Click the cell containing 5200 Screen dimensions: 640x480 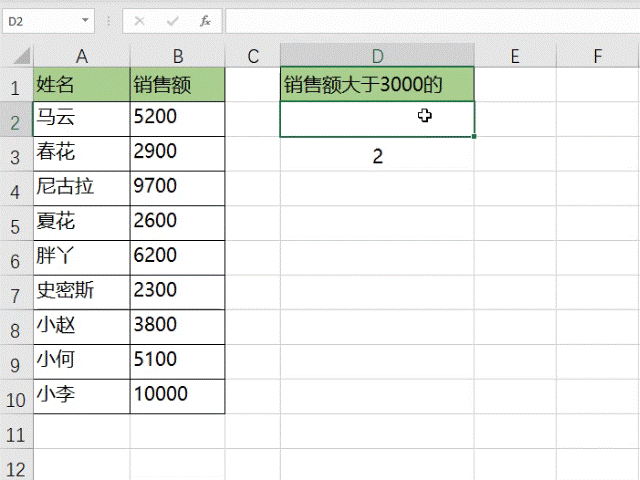pyautogui.click(x=178, y=119)
